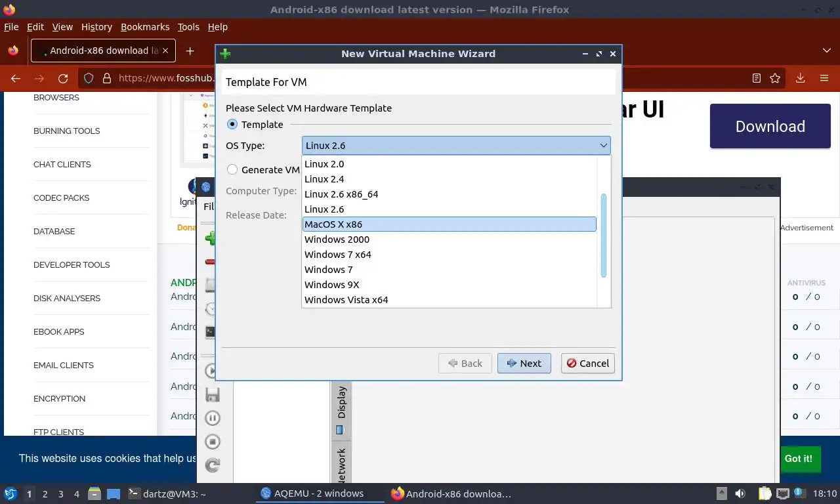Click the notification tray icon beside the clock
Screen dimensions: 840x504
point(799,493)
